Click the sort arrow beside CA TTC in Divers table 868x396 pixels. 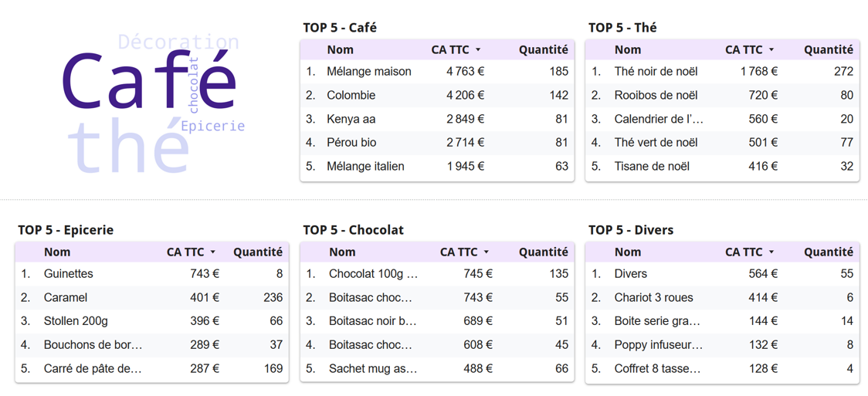[771, 252]
